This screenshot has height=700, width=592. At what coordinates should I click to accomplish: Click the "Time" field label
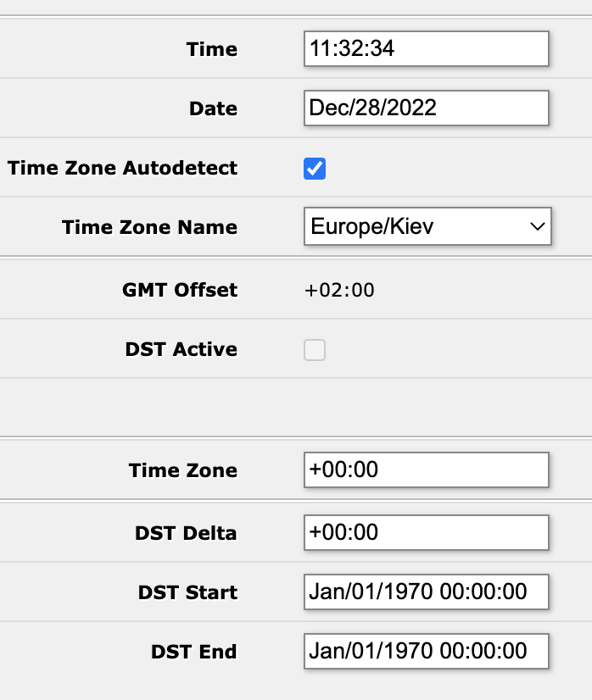(x=212, y=50)
